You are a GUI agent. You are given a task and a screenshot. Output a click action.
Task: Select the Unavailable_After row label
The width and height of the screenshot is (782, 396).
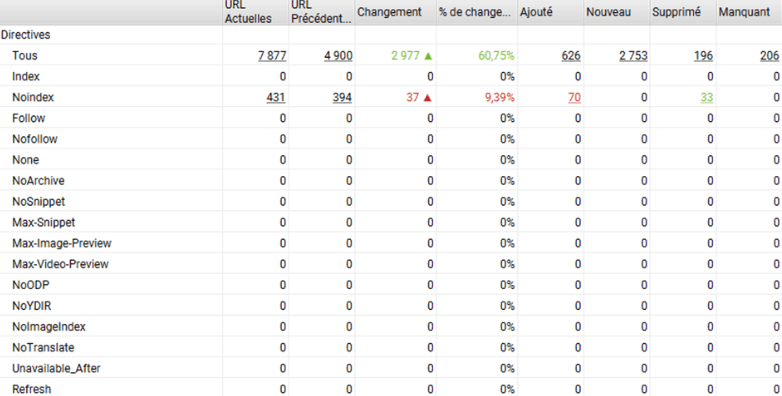(x=56, y=369)
